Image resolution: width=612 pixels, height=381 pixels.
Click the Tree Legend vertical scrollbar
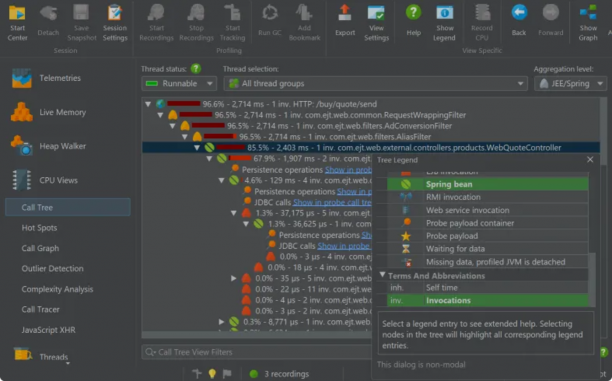tap(592, 279)
